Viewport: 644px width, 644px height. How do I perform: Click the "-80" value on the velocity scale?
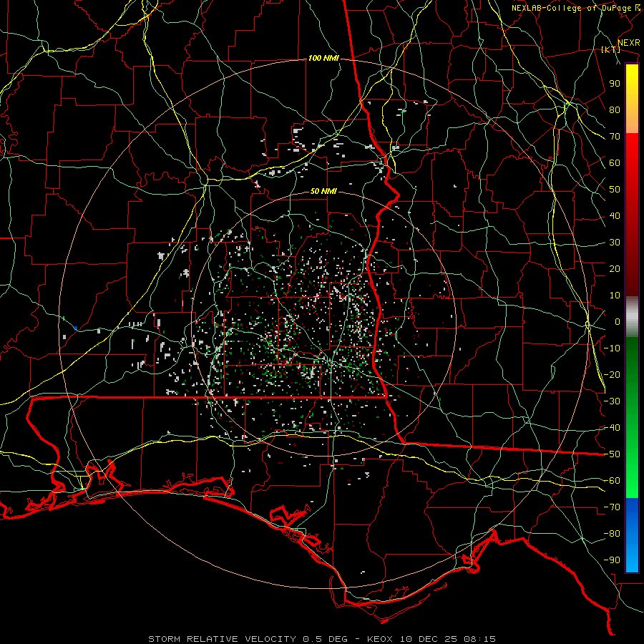pos(612,534)
